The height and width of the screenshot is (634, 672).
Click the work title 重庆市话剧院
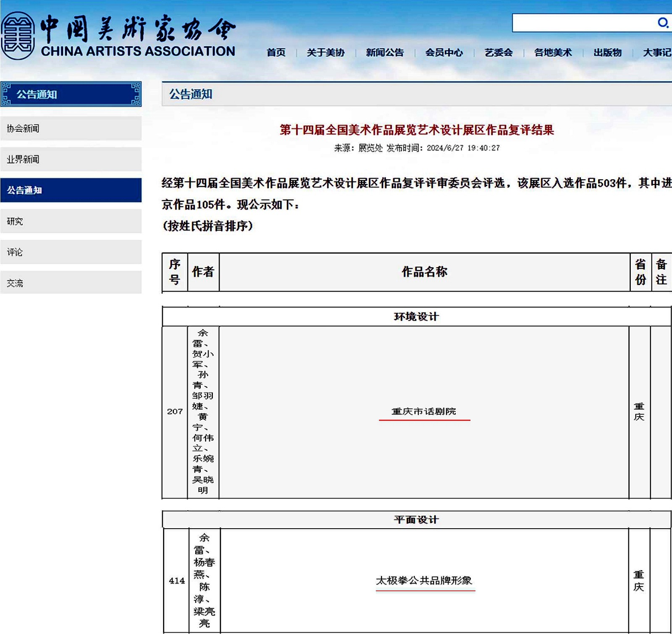424,411
